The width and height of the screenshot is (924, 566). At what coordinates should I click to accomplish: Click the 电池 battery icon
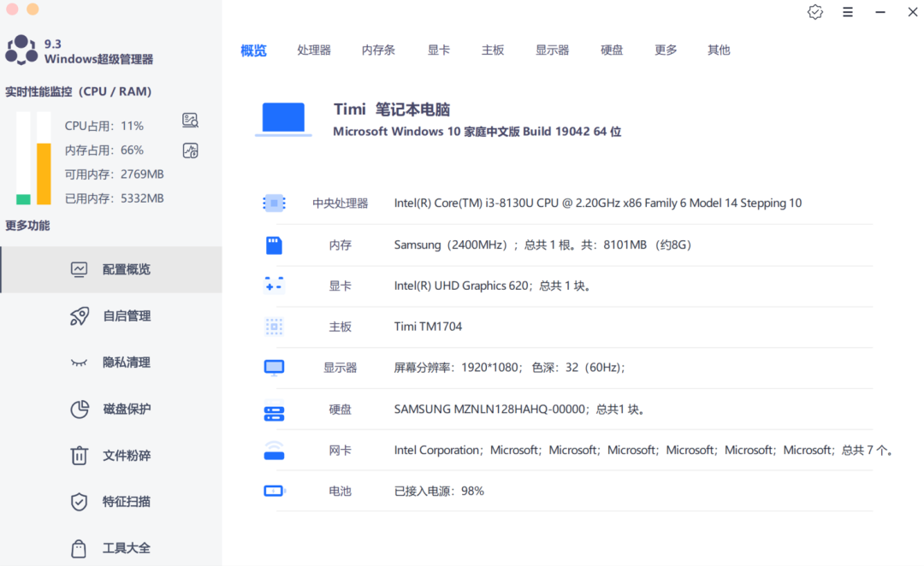(275, 491)
